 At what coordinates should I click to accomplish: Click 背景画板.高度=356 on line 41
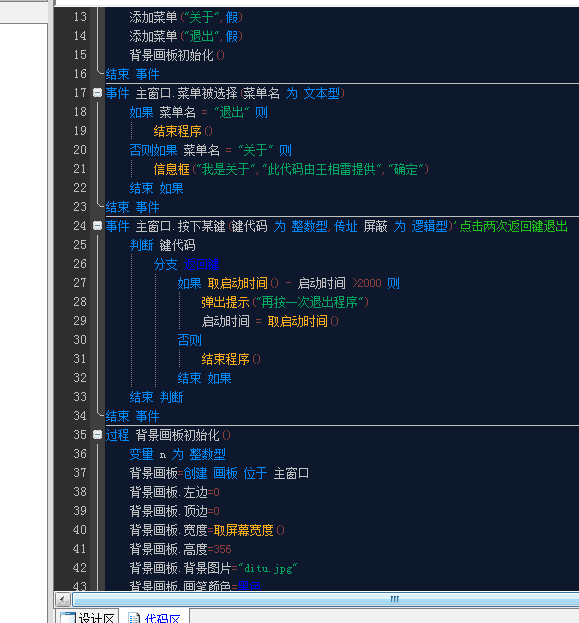click(180, 549)
